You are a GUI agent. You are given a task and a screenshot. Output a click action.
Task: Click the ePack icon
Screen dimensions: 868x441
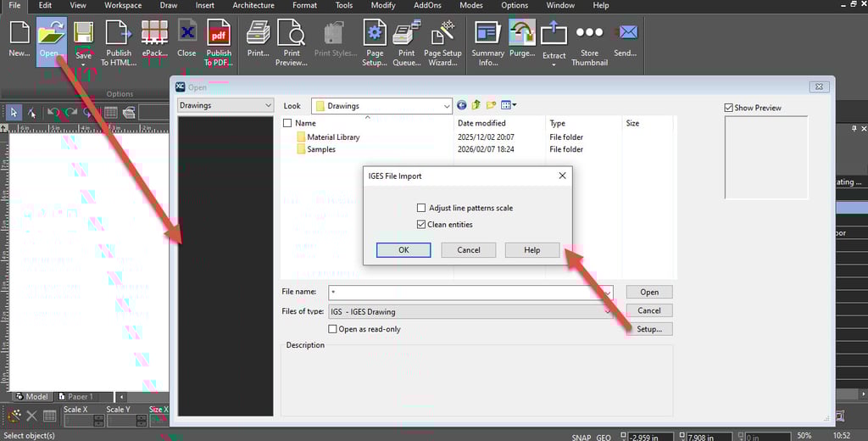[x=154, y=32]
